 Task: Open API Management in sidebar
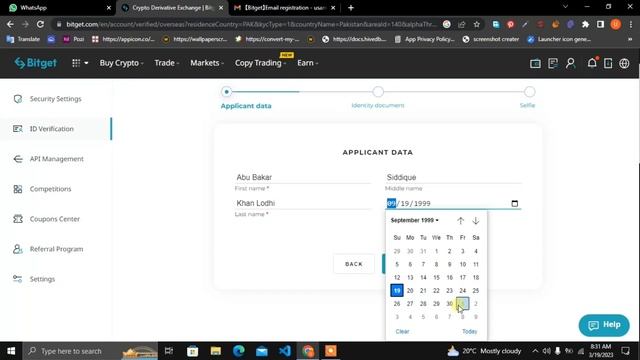(x=56, y=159)
